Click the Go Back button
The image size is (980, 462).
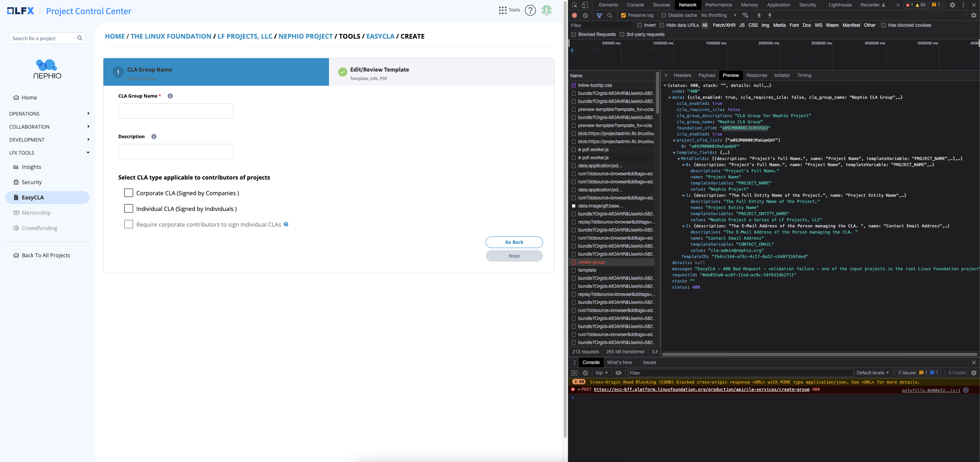click(514, 242)
